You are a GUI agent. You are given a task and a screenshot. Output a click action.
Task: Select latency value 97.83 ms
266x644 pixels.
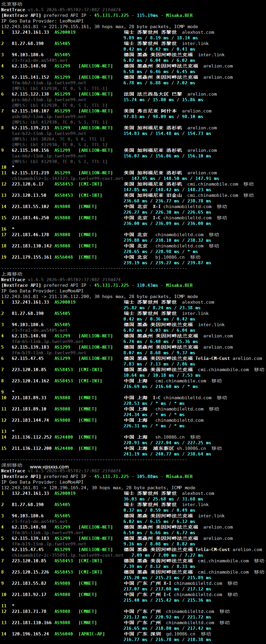tap(134, 117)
